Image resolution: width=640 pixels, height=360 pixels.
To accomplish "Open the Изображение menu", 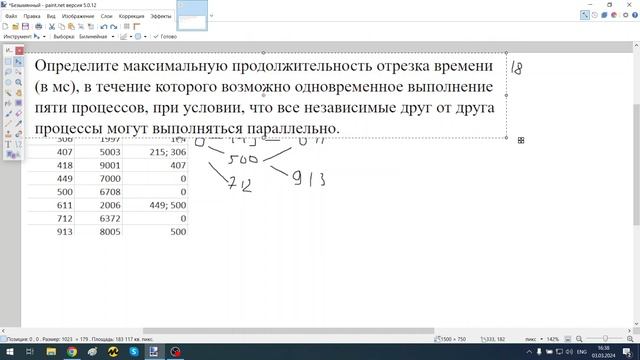I will [78, 16].
